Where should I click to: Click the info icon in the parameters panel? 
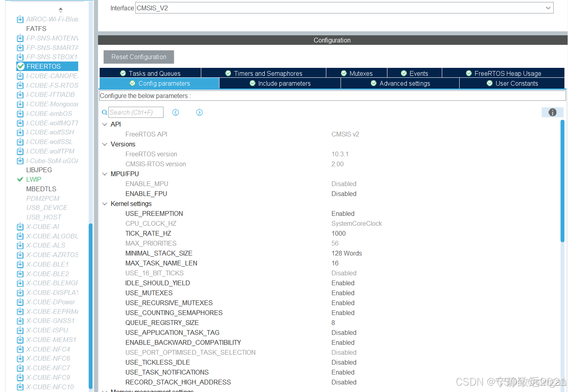pyautogui.click(x=552, y=112)
